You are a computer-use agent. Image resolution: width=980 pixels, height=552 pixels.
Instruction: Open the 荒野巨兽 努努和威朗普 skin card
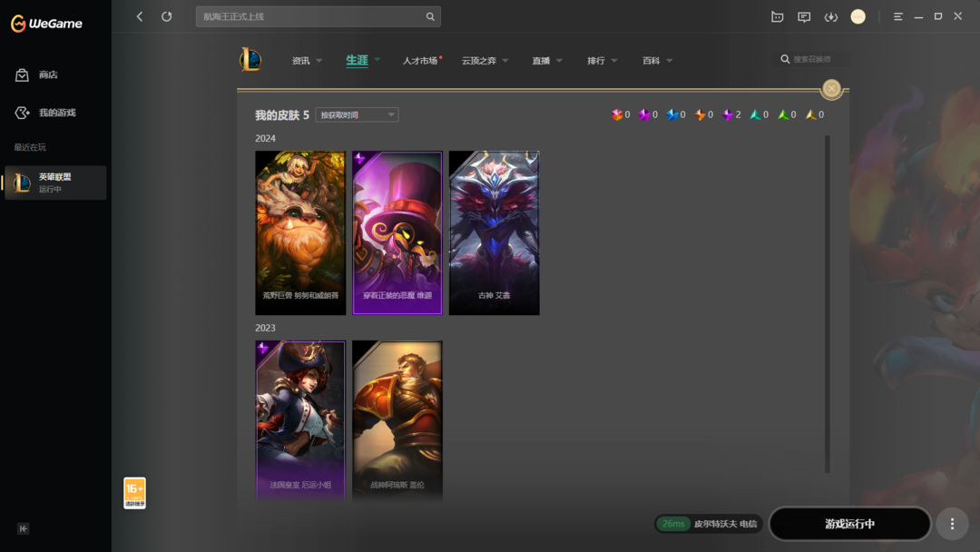tap(300, 232)
